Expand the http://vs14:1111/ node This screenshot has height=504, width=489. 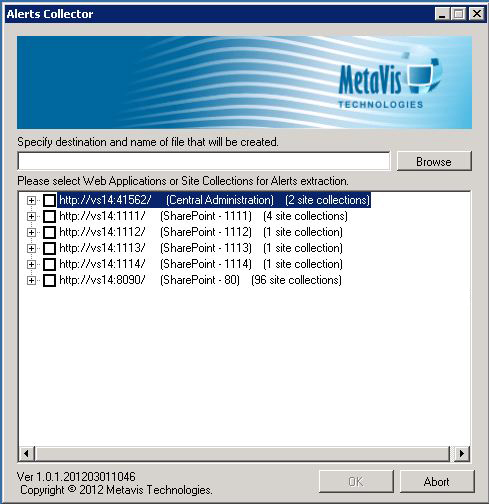(x=31, y=216)
